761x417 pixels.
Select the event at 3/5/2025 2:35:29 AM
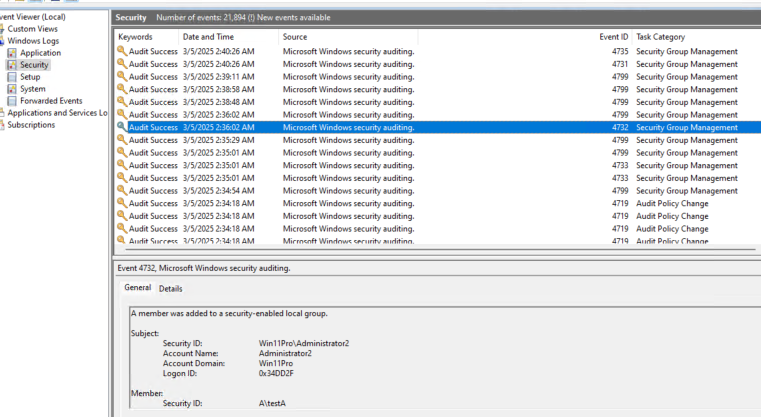click(438, 140)
